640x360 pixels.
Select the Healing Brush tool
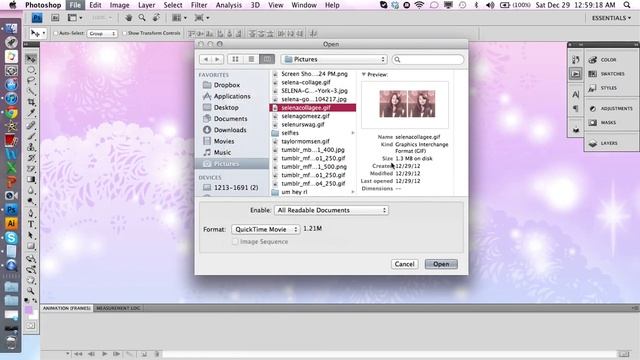coord(31,125)
